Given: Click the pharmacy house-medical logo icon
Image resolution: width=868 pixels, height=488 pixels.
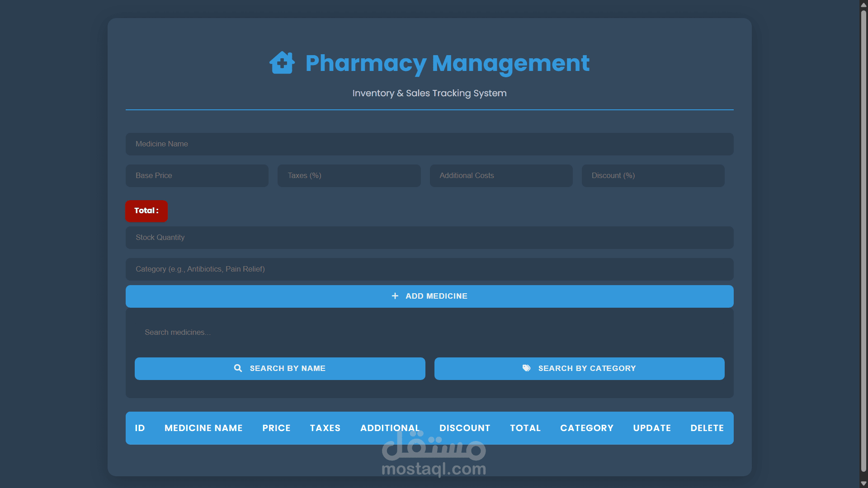Looking at the screenshot, I should [x=282, y=62].
